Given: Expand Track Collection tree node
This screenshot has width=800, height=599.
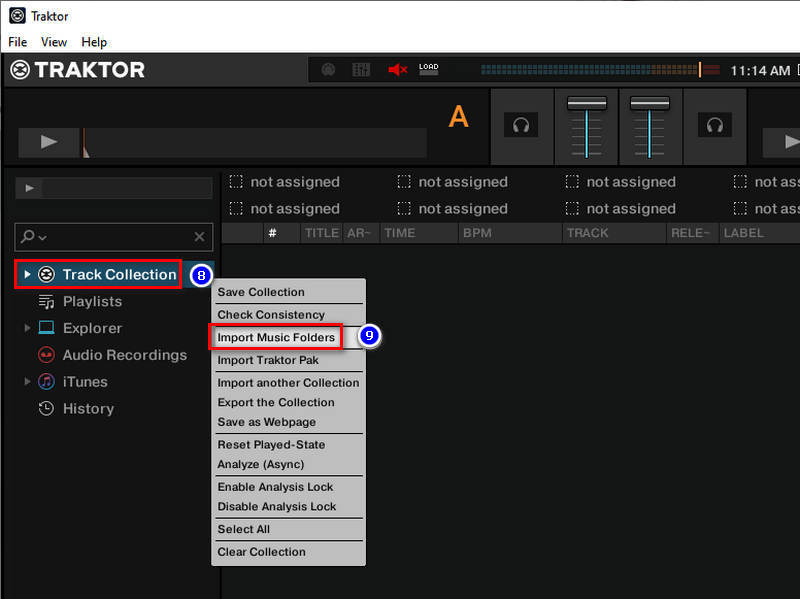Looking at the screenshot, I should click(x=27, y=274).
